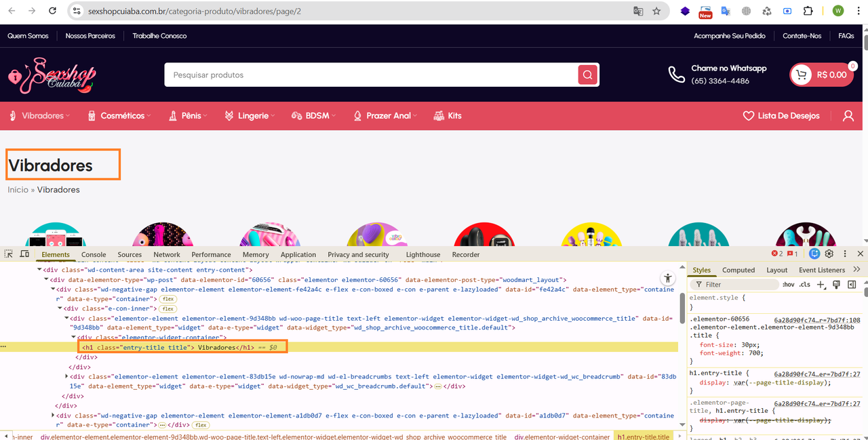Click the grey globe extension icon
The height and width of the screenshot is (440, 868).
click(747, 11)
